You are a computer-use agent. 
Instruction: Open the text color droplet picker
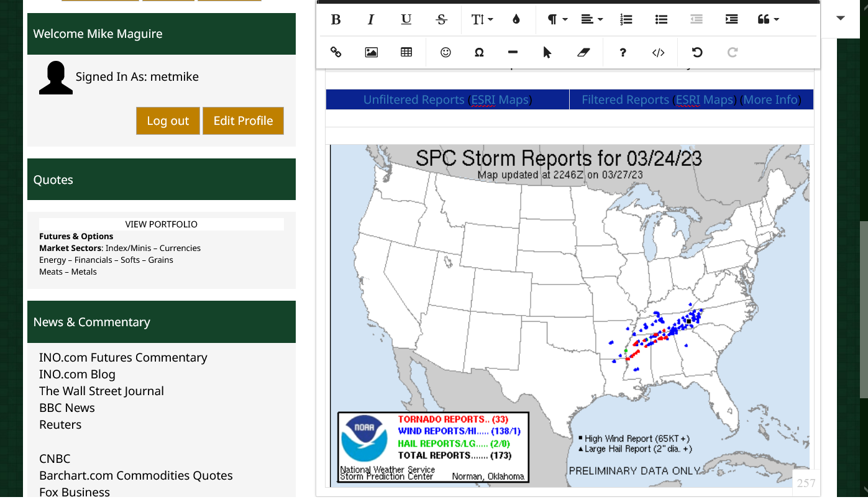(516, 20)
